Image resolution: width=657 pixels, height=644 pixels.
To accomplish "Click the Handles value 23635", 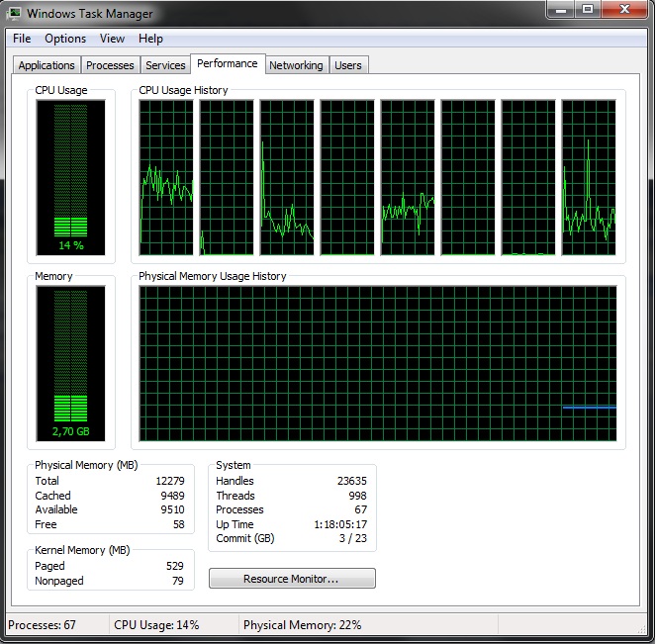I will tap(352, 481).
